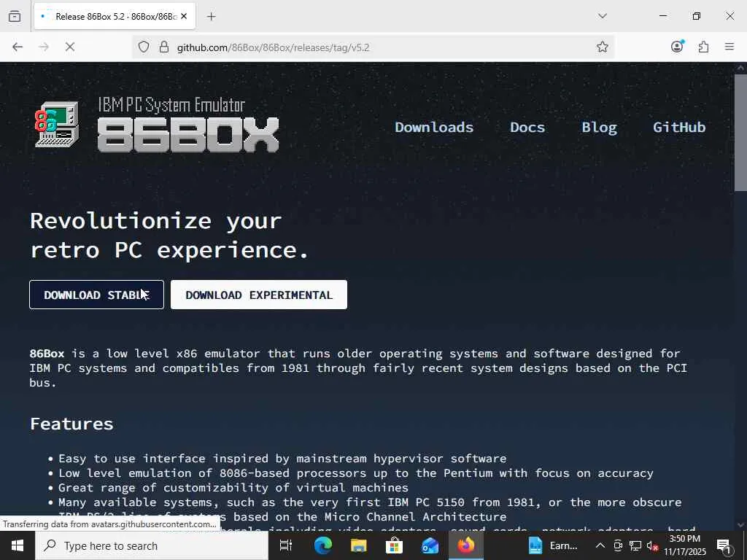Open a new tab with plus button
This screenshot has height=560, width=747.
[212, 17]
